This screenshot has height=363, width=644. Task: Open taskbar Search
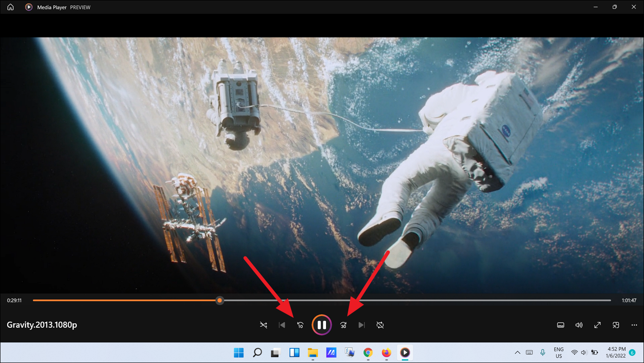point(257,353)
